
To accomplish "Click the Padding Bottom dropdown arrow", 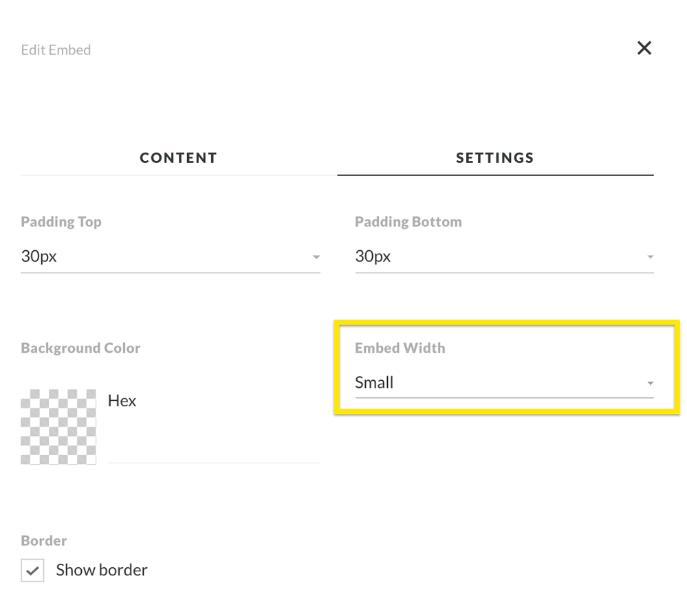I will pyautogui.click(x=650, y=257).
